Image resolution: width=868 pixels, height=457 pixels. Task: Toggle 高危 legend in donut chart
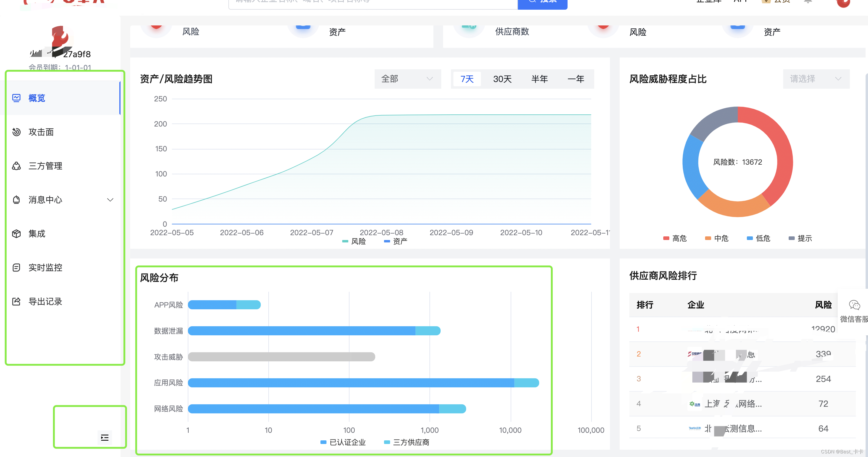[x=674, y=238]
